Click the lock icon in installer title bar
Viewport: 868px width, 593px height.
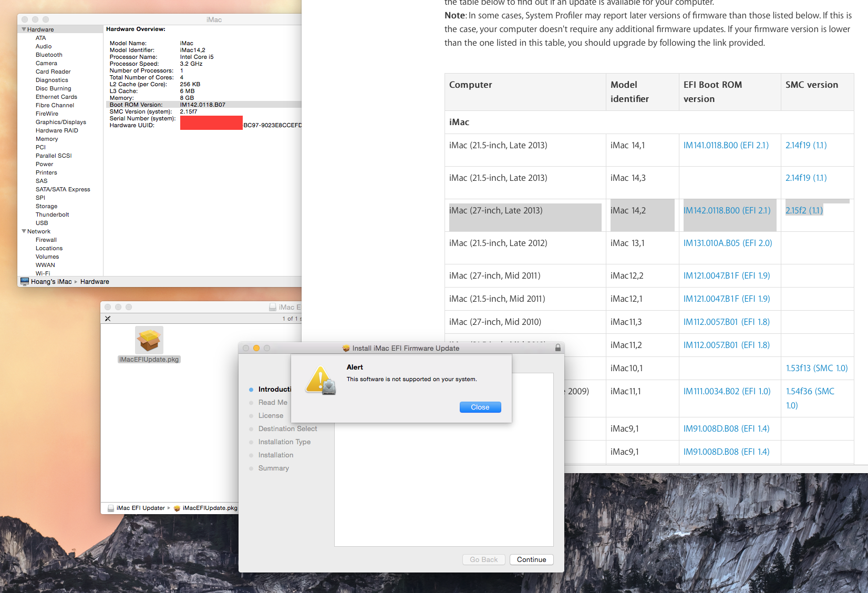[558, 348]
